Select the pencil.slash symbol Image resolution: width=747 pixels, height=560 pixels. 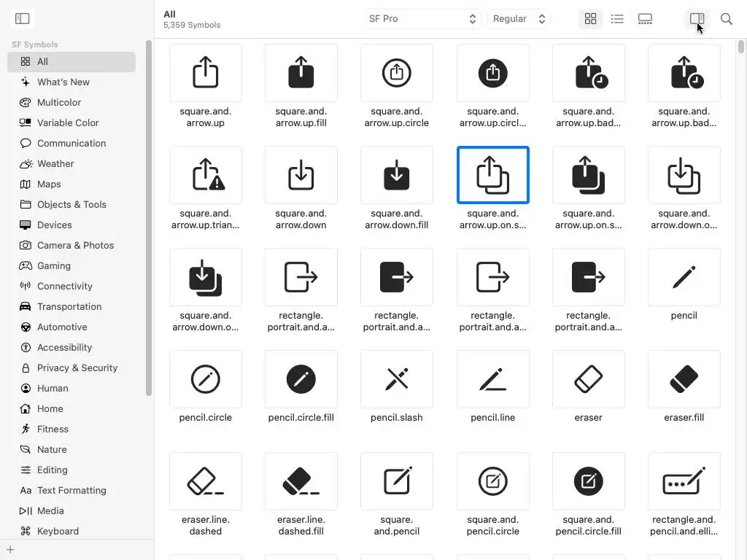coord(397,379)
